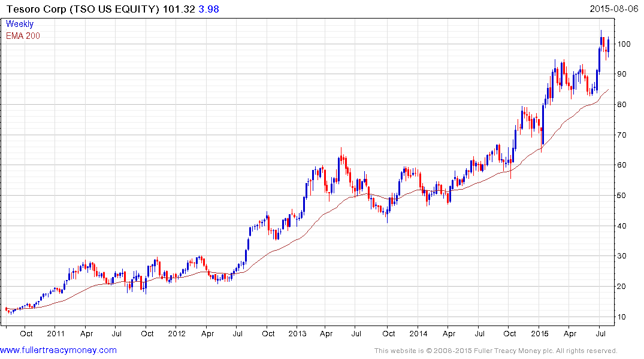Click the 2013 year axis label
644x359 pixels.
(297, 333)
